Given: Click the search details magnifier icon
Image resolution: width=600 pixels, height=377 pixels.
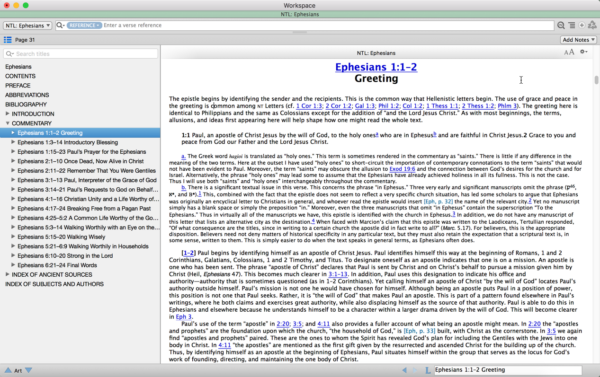Looking at the screenshot, I should tap(561, 25).
